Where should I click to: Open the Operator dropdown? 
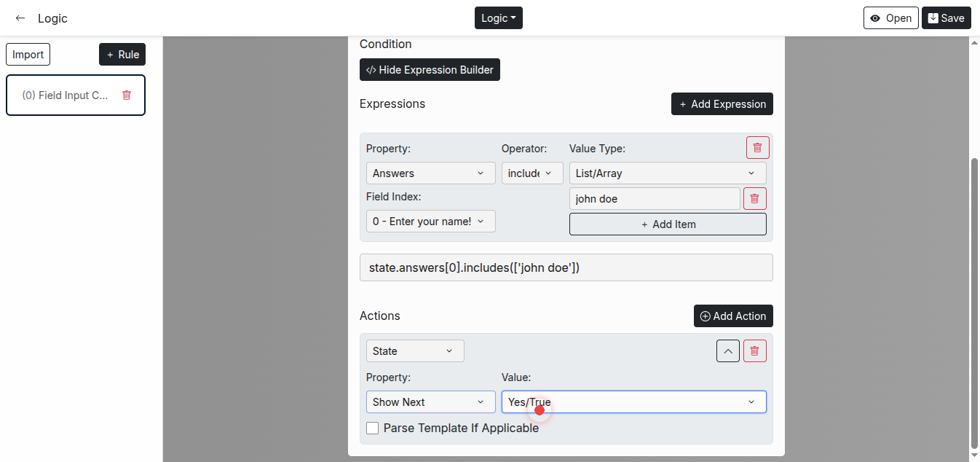pyautogui.click(x=532, y=173)
